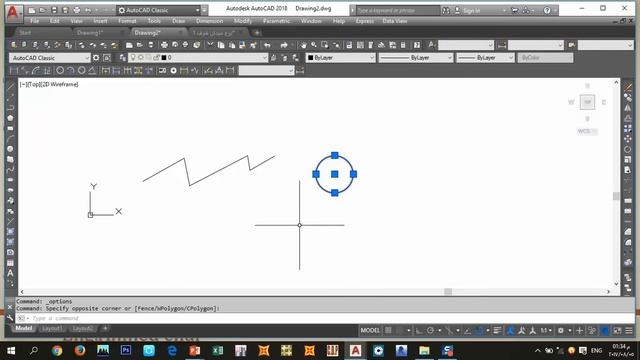The image size is (640, 360).
Task: Toggle Clean Screen icon in status bar
Action: point(618,331)
